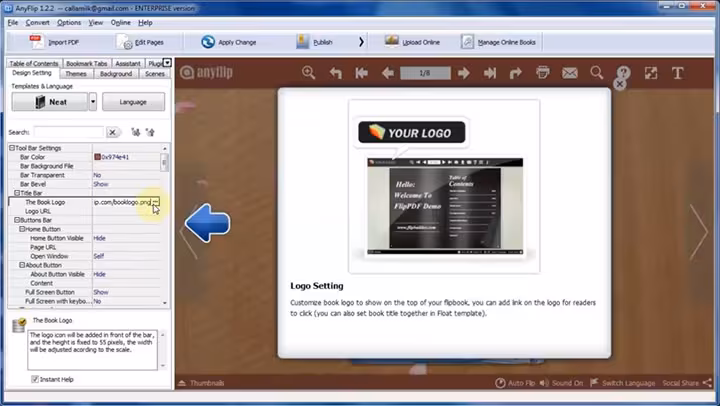Image resolution: width=720 pixels, height=406 pixels.
Task: Click Bar Transparent value No
Action: (97, 175)
